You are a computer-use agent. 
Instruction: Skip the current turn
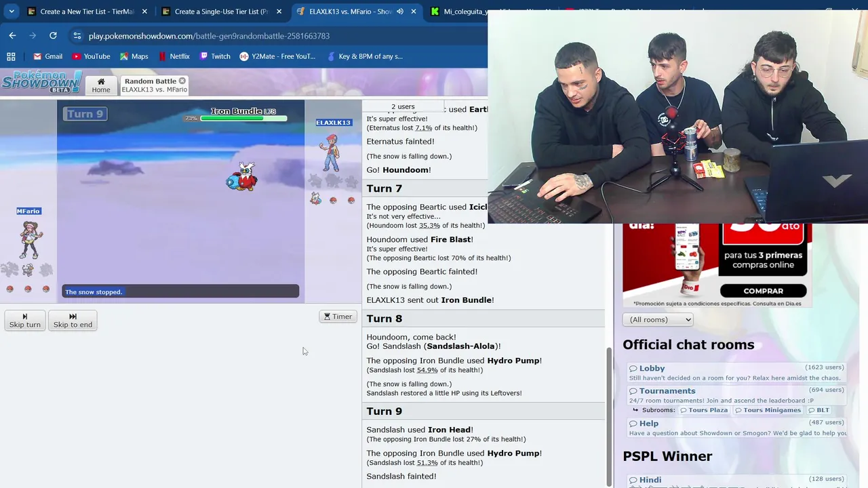click(x=25, y=320)
